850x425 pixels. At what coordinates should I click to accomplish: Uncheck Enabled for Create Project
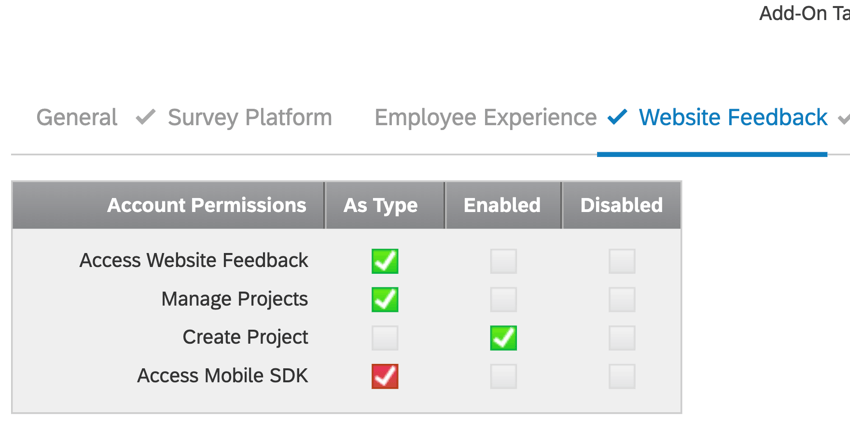coord(503,338)
